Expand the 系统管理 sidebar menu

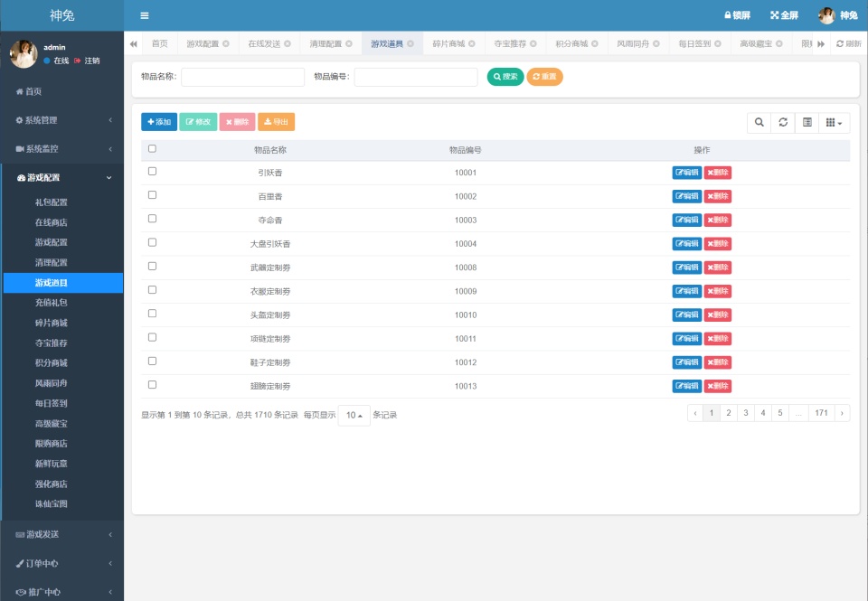[x=62, y=120]
